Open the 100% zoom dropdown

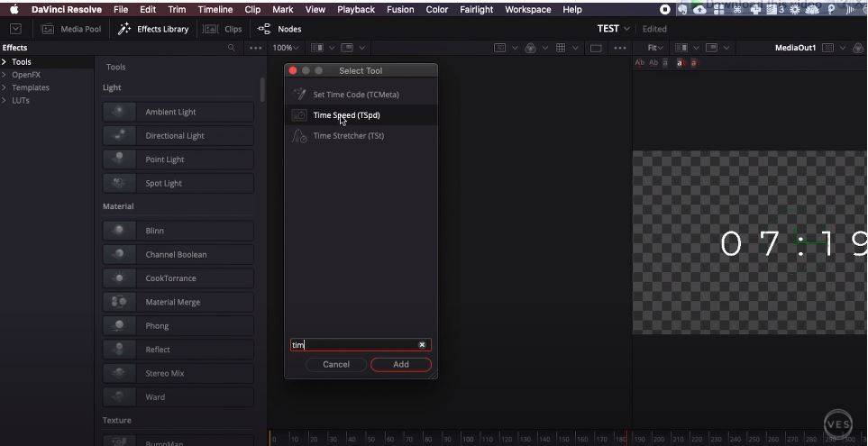tap(286, 48)
